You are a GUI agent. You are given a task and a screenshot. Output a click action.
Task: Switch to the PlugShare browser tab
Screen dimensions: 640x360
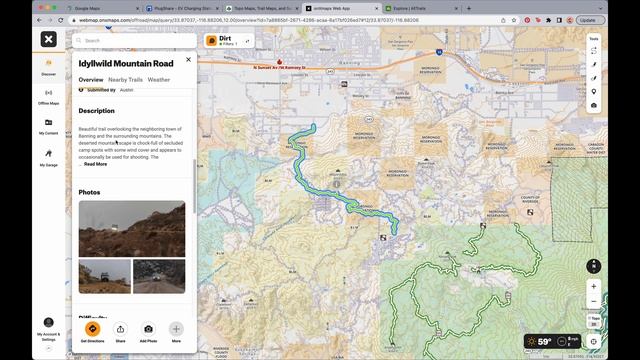(182, 8)
